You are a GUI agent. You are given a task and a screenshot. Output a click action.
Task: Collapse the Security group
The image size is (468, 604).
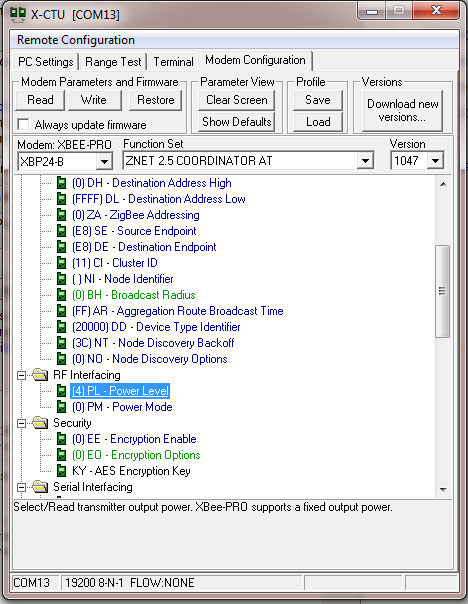[x=22, y=423]
